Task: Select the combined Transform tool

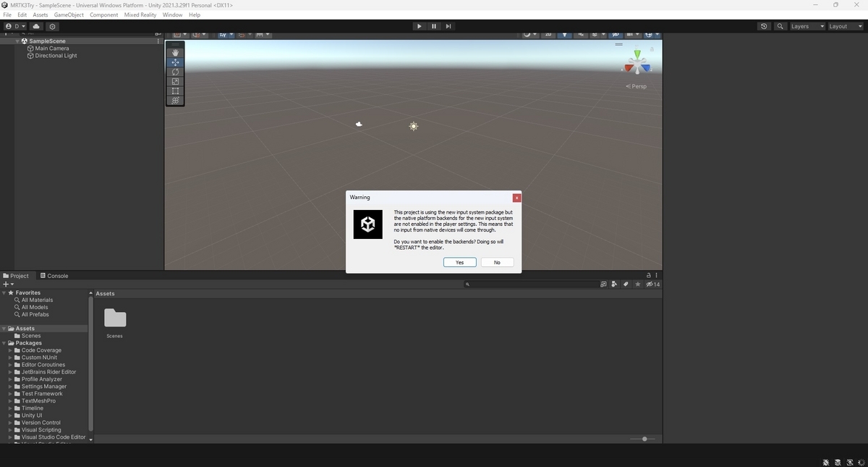Action: 175,100
